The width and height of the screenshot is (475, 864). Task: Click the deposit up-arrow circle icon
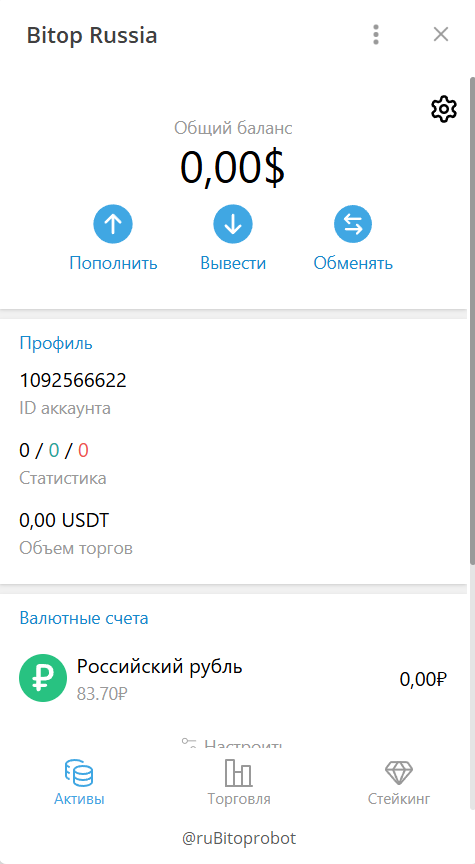tap(113, 224)
